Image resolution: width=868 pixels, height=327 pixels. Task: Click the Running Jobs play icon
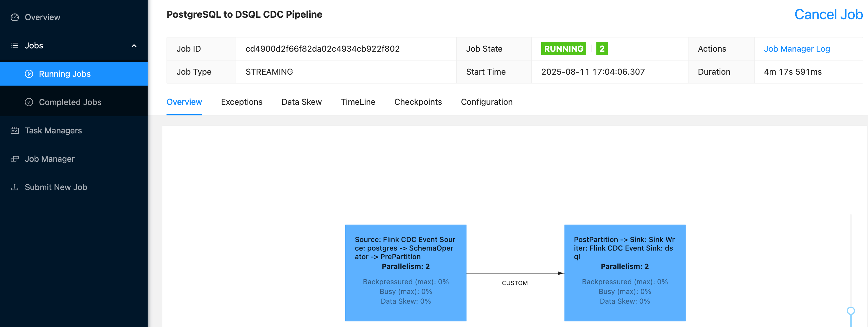click(29, 74)
